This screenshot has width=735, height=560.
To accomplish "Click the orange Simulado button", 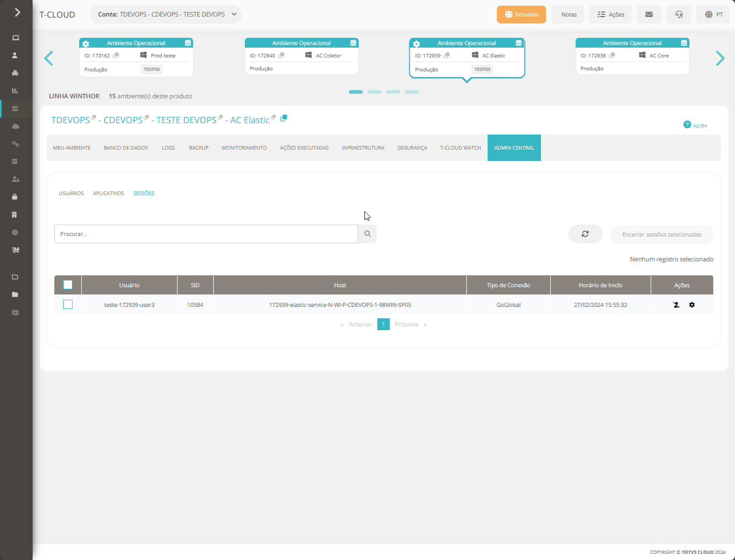I will 521,14.
